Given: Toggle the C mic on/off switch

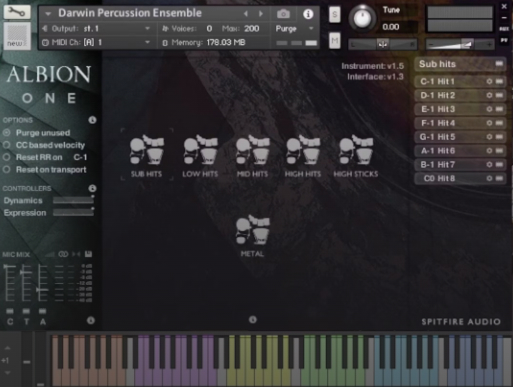Looking at the screenshot, I should tap(10, 311).
